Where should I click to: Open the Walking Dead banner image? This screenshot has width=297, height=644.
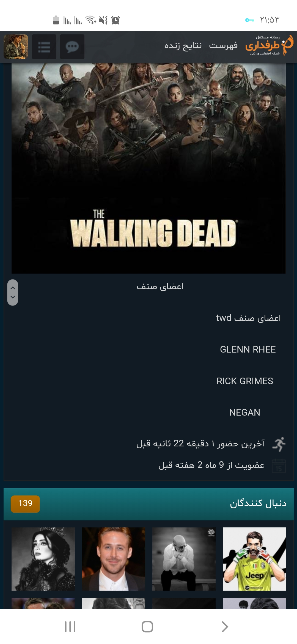pos(148,168)
